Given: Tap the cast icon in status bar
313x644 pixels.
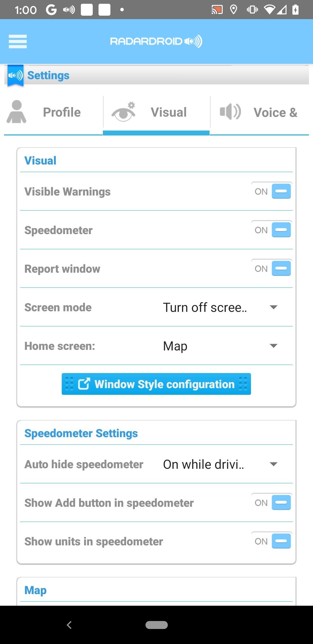Looking at the screenshot, I should tap(217, 10).
